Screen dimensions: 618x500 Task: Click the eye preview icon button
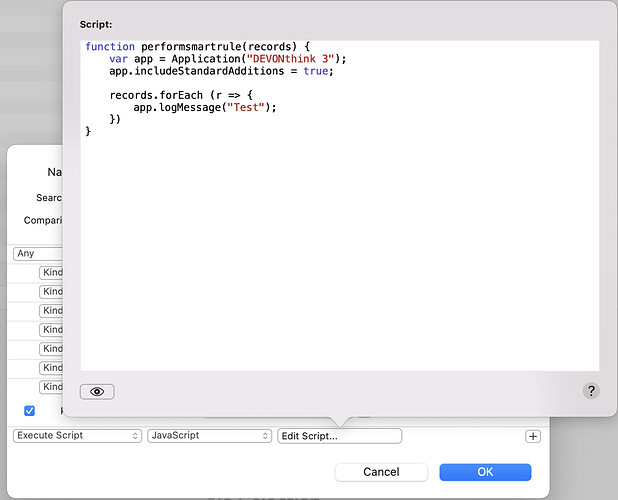click(x=97, y=392)
